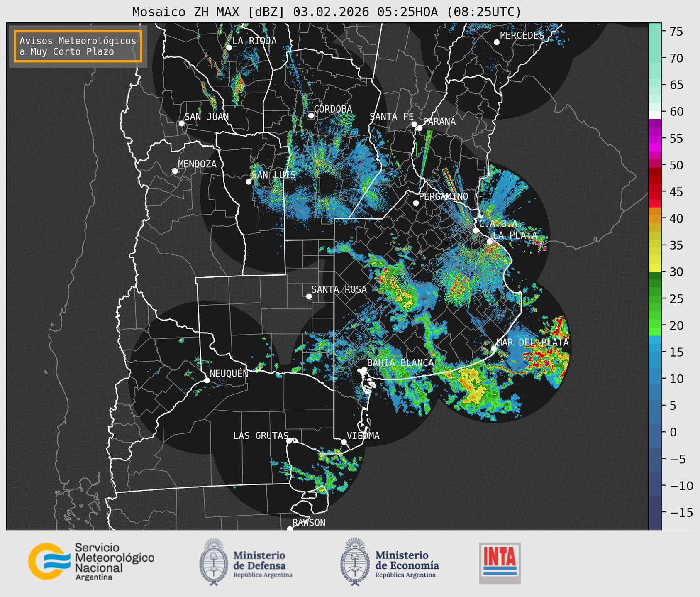Click the LA PLATA label
700x597 pixels.
coord(515,235)
